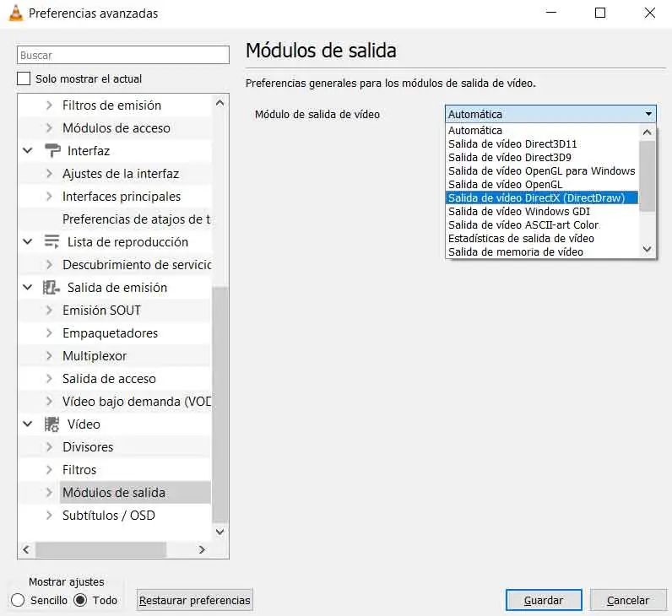Choose Salida de vídeo OpenGL para Windows

[x=542, y=171]
